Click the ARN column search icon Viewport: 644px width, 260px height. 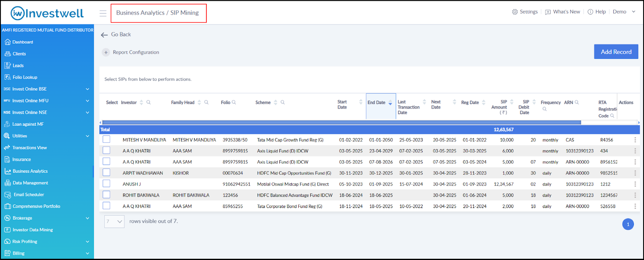click(x=577, y=102)
